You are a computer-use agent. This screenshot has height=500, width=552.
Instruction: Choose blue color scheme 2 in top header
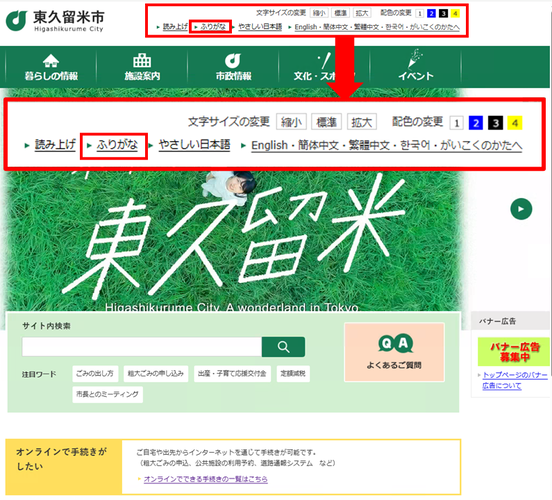tap(431, 14)
